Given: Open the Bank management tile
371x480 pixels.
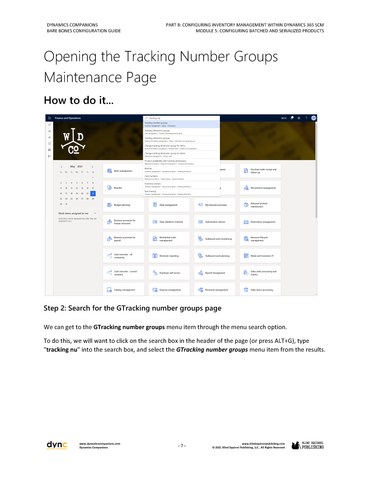Looking at the screenshot, I should (124, 171).
